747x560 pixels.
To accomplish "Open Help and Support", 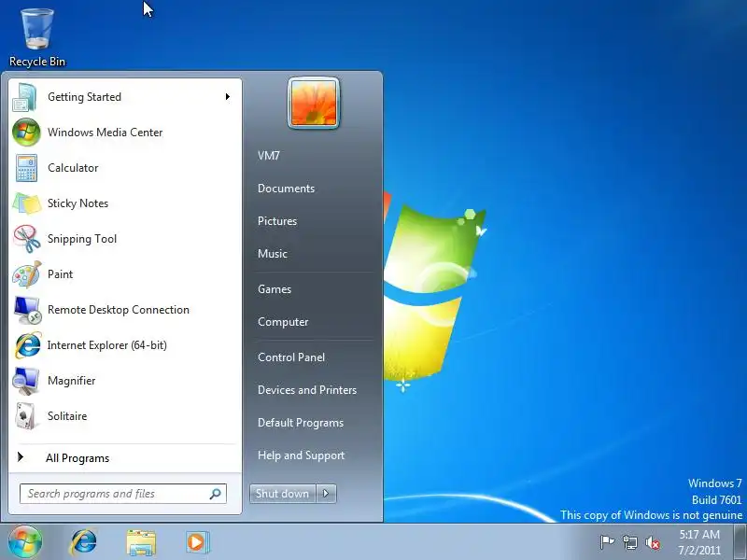I will (301, 455).
